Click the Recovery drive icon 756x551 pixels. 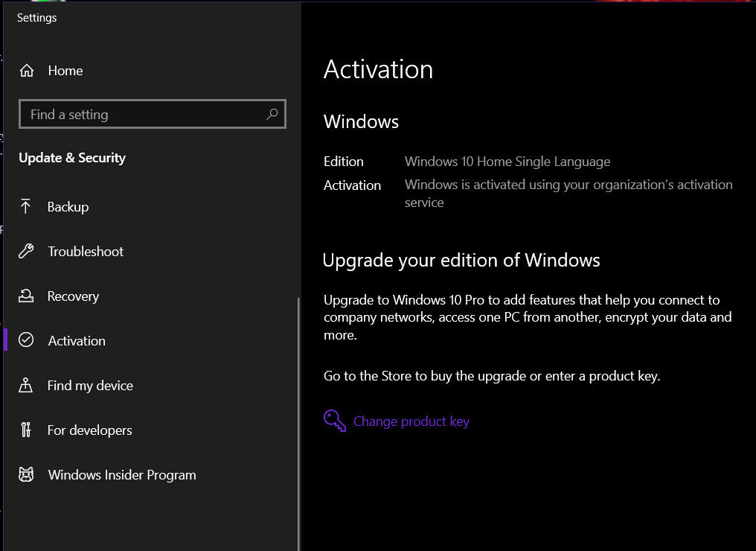point(26,296)
